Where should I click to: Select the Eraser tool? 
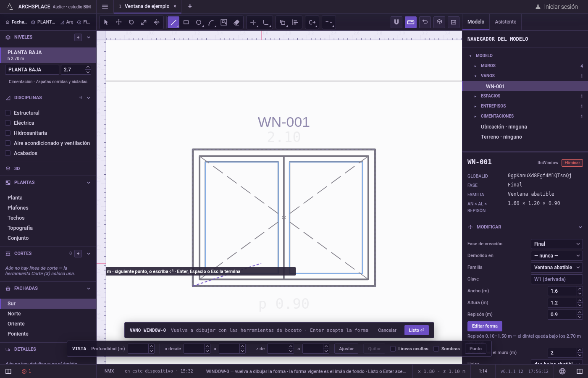[x=236, y=22]
